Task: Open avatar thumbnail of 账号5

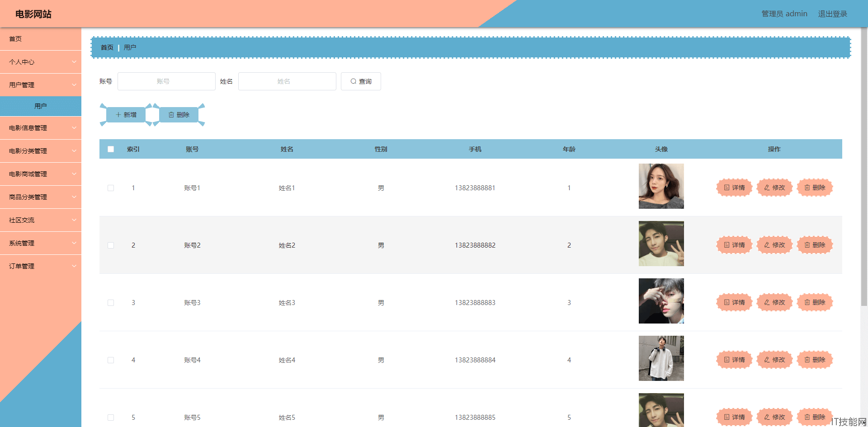Action: [661, 410]
